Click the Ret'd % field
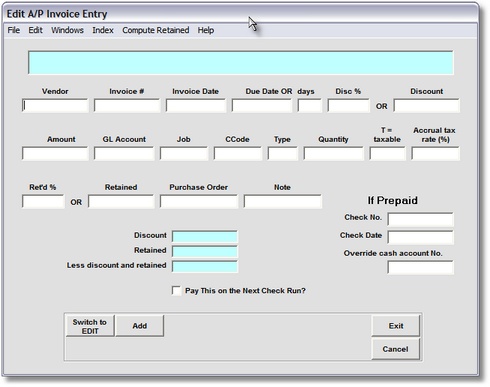490x387 pixels. coord(43,202)
